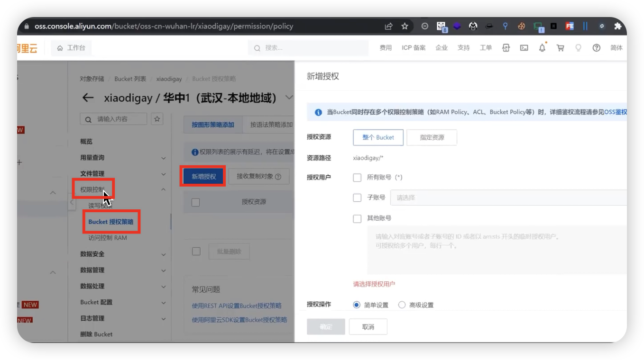Switch to 按图形策略添加 tab

coord(213,125)
